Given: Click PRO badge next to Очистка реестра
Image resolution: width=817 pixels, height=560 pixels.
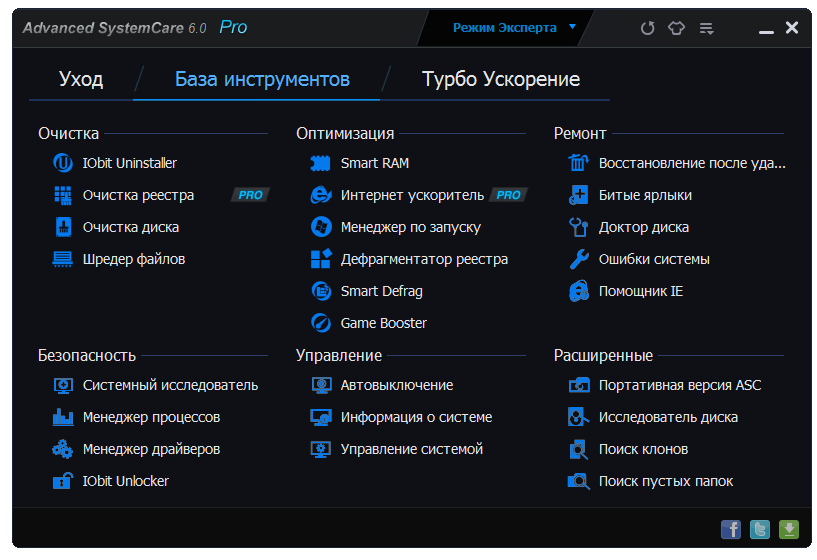Looking at the screenshot, I should tap(251, 195).
